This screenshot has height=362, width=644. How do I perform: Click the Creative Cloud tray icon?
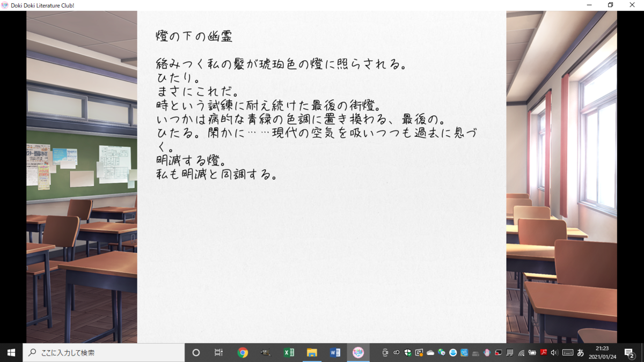pos(396,352)
